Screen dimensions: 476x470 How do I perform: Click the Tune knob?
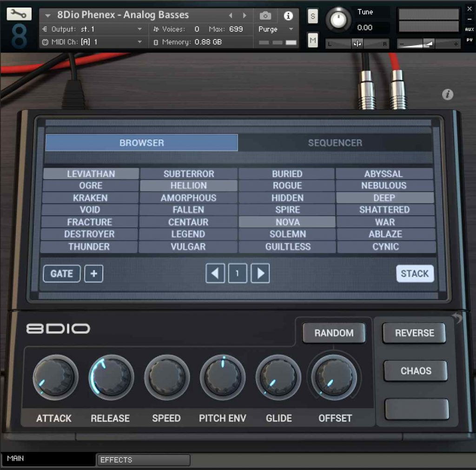pos(339,20)
